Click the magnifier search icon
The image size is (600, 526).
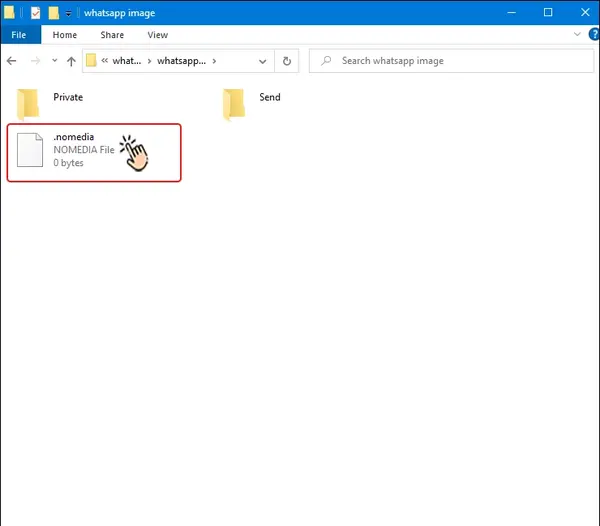[326, 60]
